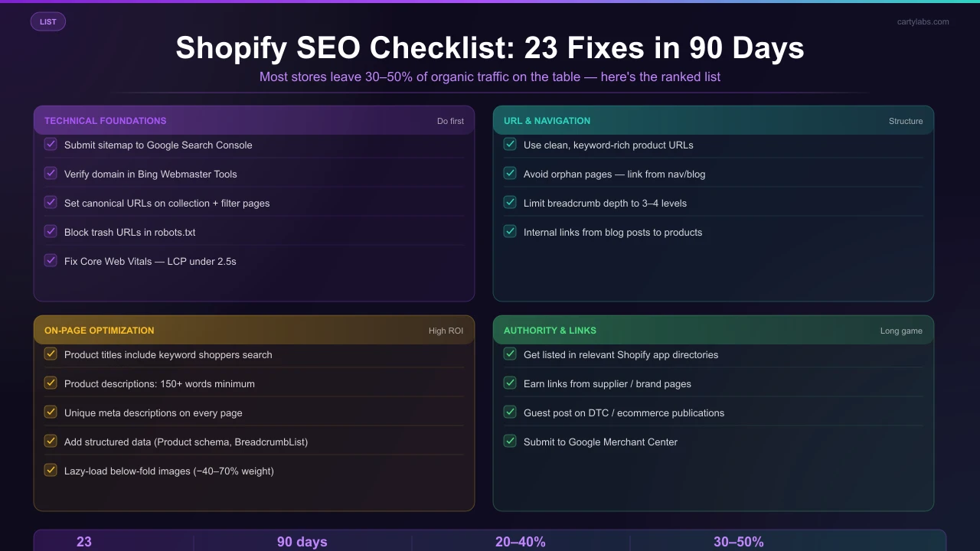Image resolution: width=980 pixels, height=551 pixels.
Task: Uncheck "Submit to Google Merchant Center"
Action: click(x=510, y=441)
